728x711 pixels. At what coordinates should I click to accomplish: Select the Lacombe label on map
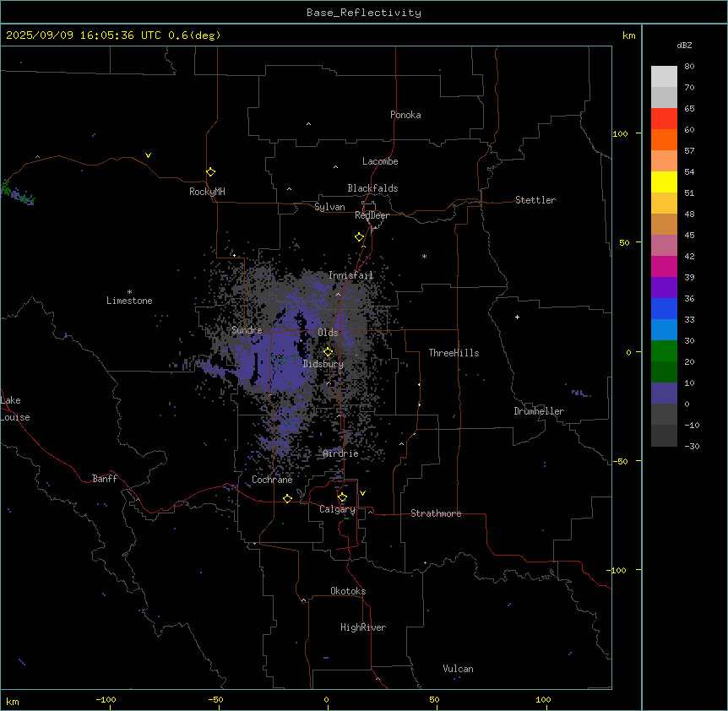point(380,161)
